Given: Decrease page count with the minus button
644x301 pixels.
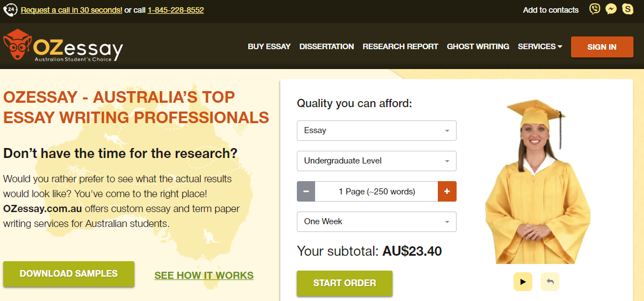Looking at the screenshot, I should pyautogui.click(x=306, y=192).
